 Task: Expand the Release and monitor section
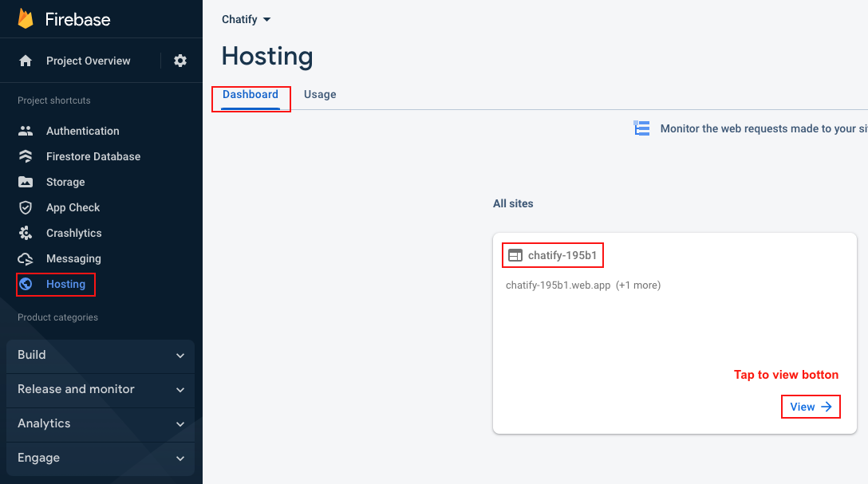101,389
